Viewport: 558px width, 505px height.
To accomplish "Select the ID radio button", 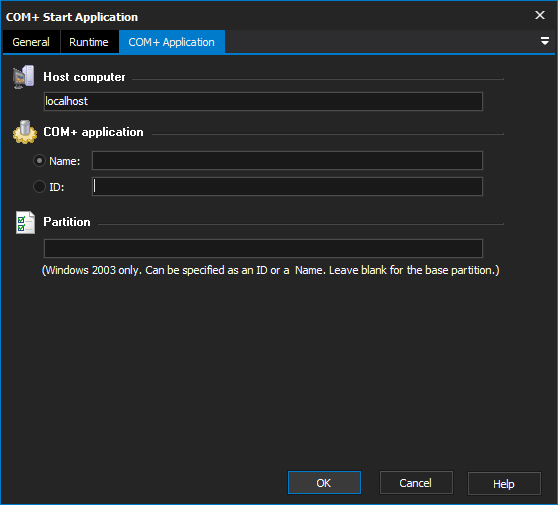I will [x=39, y=187].
